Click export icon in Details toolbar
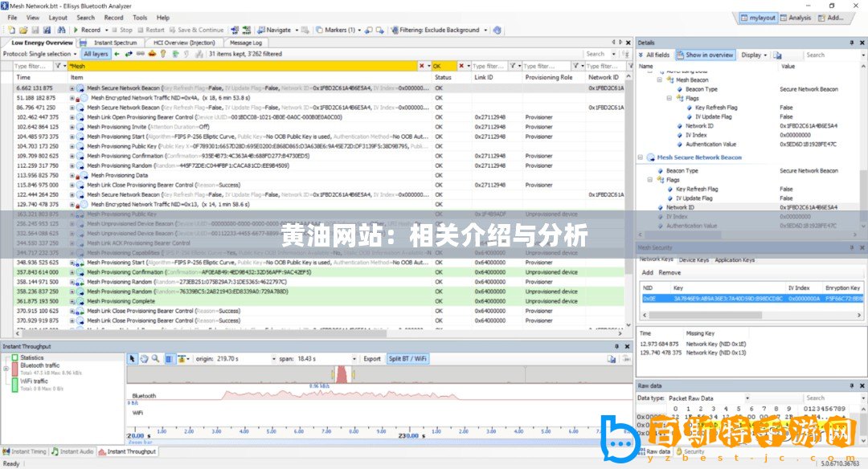The image size is (868, 469). click(777, 55)
